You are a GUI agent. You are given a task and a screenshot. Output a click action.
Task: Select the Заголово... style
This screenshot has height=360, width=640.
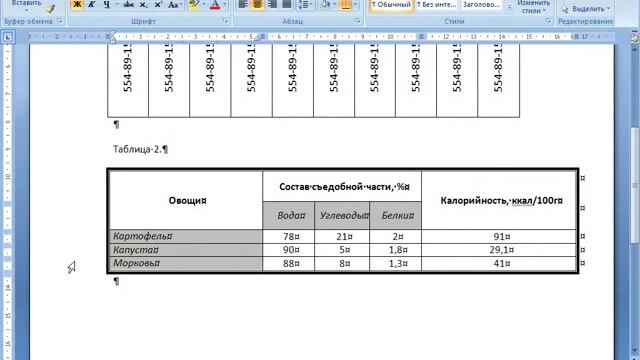click(x=482, y=5)
